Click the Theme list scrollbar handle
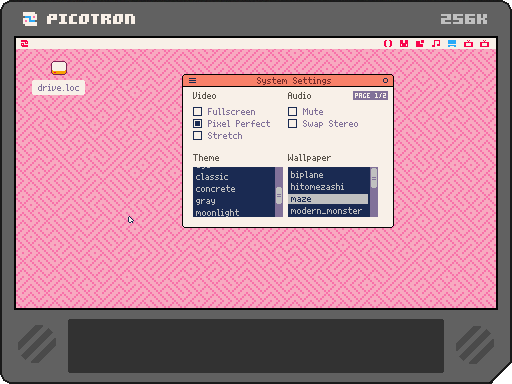 [279, 196]
